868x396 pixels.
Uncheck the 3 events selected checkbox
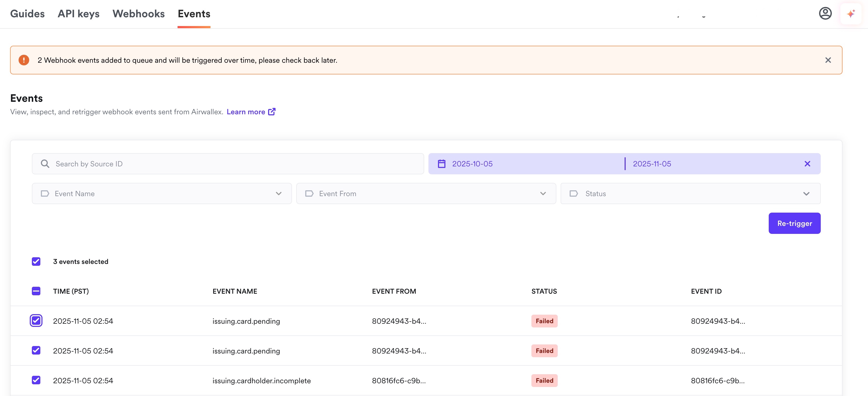pos(36,262)
